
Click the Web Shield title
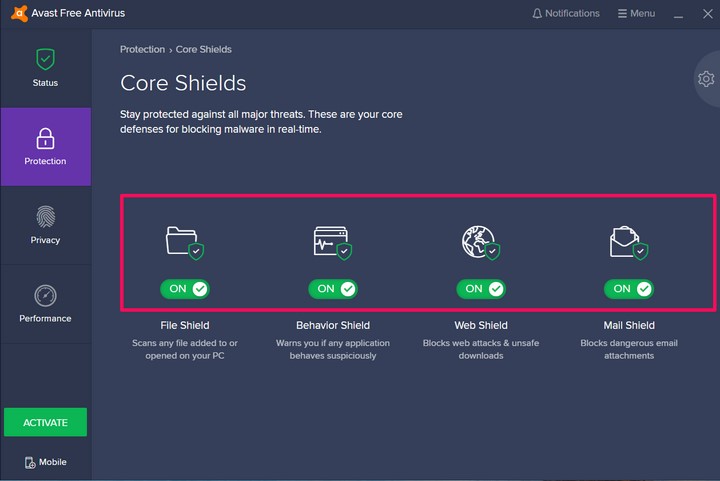point(481,325)
